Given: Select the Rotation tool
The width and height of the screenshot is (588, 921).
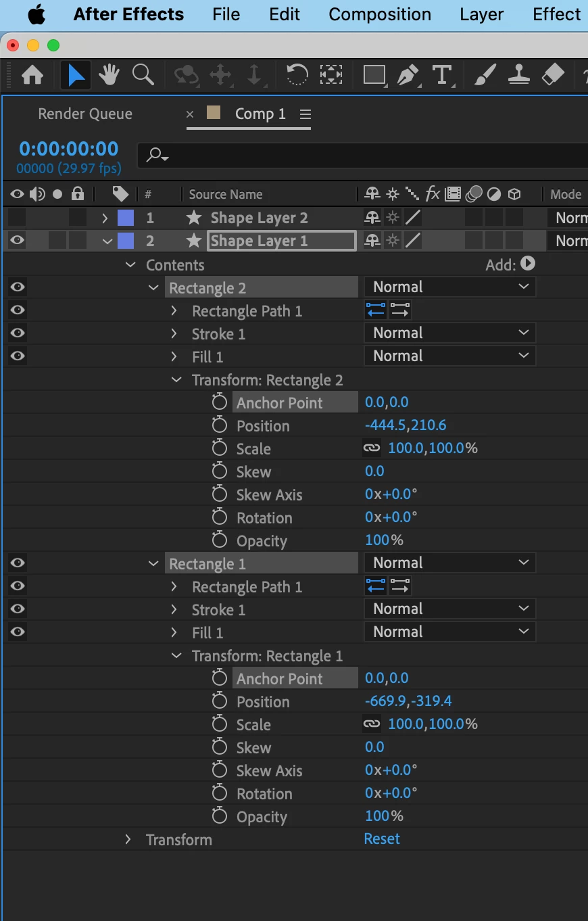Looking at the screenshot, I should coord(297,75).
